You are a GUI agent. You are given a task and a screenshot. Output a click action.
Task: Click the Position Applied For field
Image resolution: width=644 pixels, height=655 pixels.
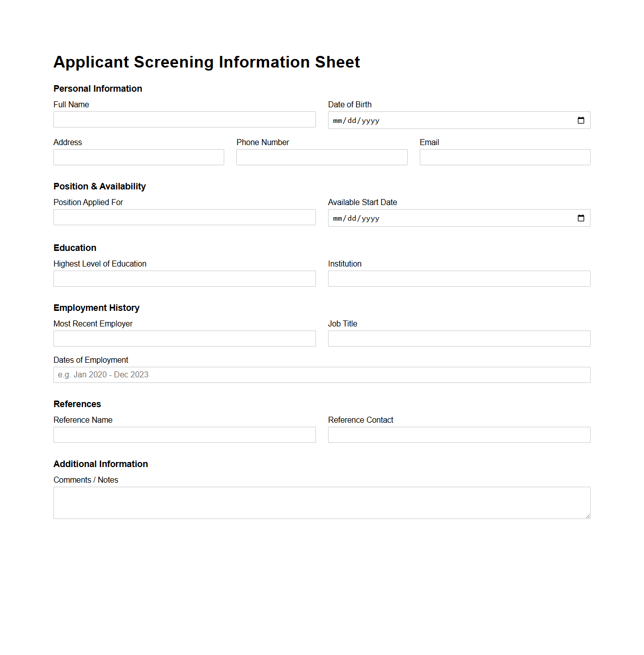tap(184, 217)
